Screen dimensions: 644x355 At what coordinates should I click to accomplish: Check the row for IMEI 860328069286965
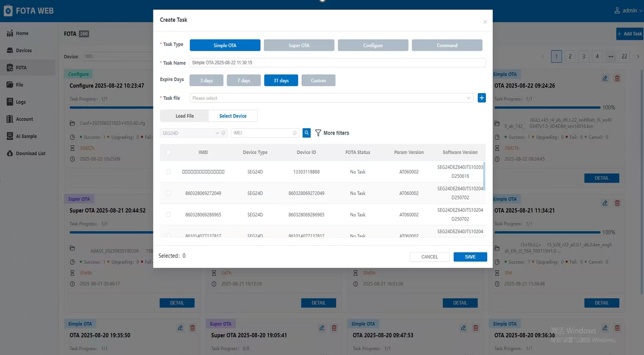click(x=168, y=214)
